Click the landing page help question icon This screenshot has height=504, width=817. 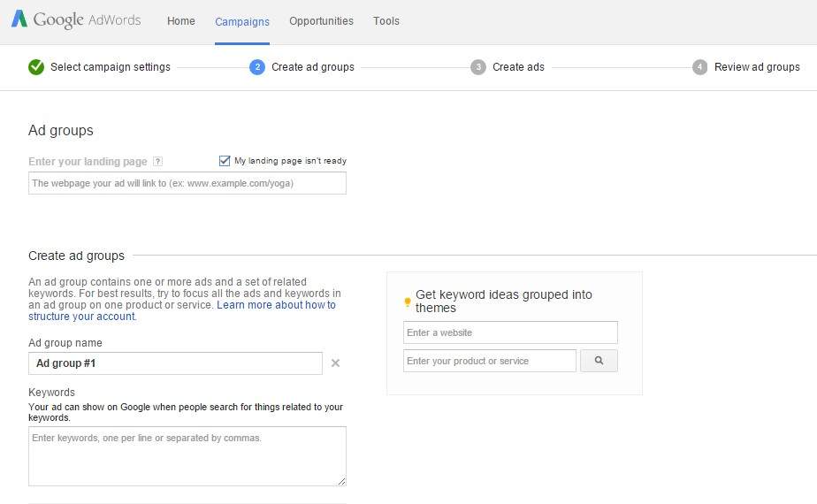click(157, 162)
